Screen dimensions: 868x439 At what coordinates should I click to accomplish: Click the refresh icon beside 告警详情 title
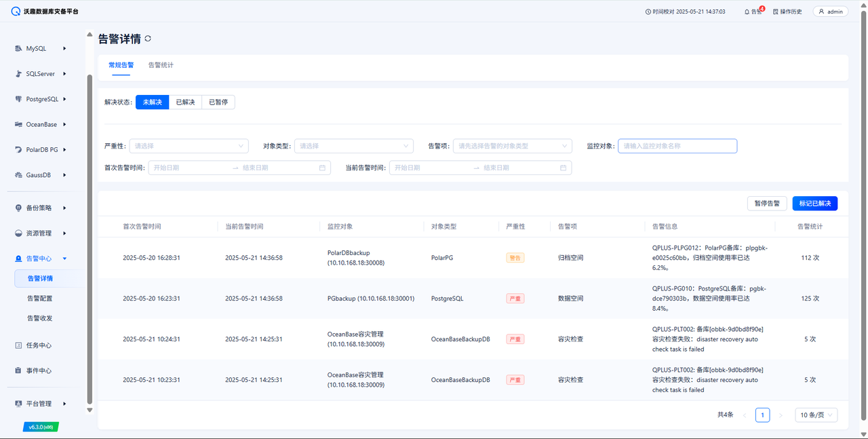(x=148, y=39)
